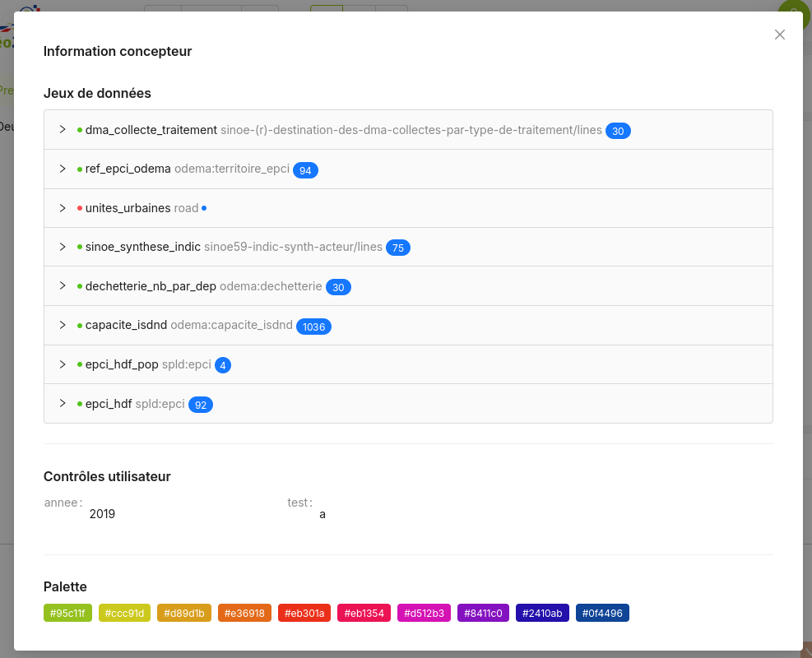Expand the dma_collecte_traitement dataset row

(63, 130)
